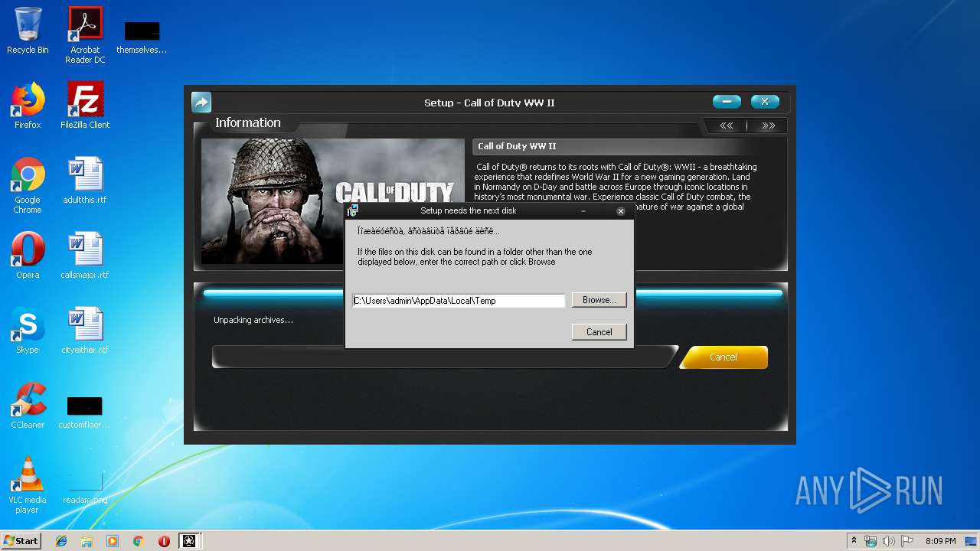Minimize the Call of Duty setup window
The image size is (980, 551).
(727, 102)
